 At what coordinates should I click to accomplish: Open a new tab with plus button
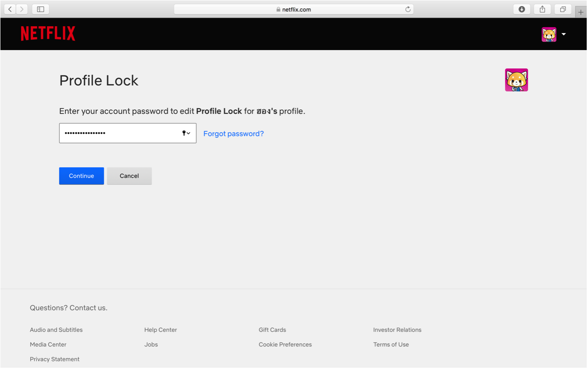(581, 12)
